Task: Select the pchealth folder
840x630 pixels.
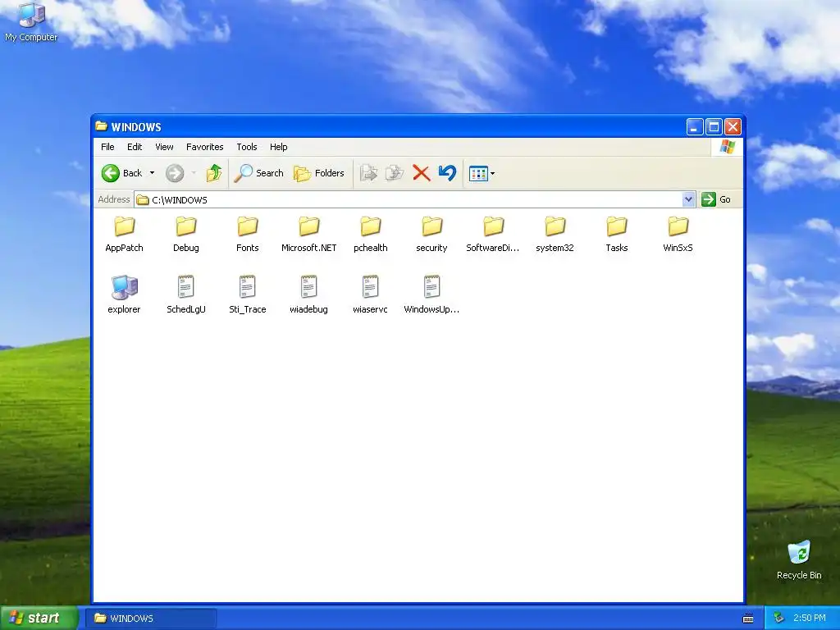Action: [x=371, y=234]
